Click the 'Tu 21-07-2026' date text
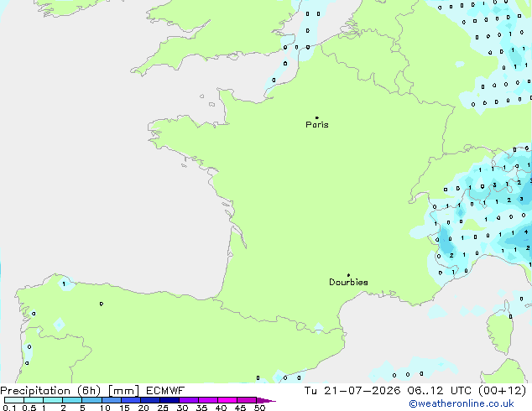Viewport: 532px width, 411px height. 352,391
